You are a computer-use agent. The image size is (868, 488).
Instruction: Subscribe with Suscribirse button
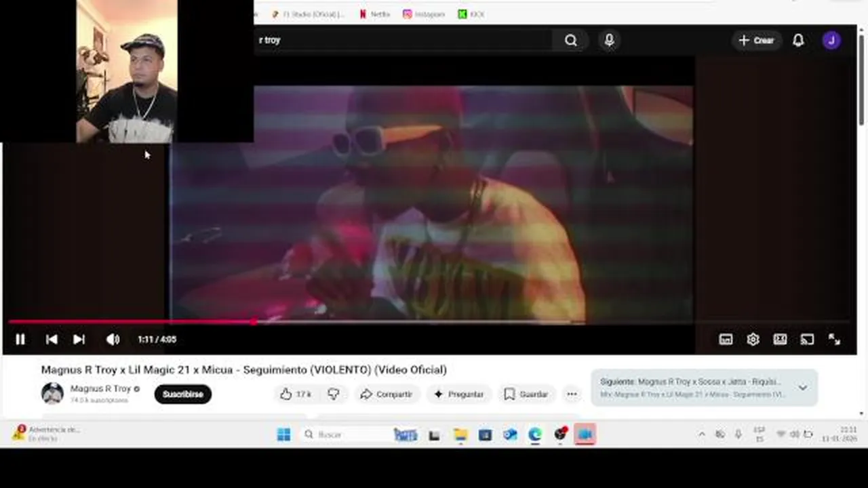coord(182,394)
